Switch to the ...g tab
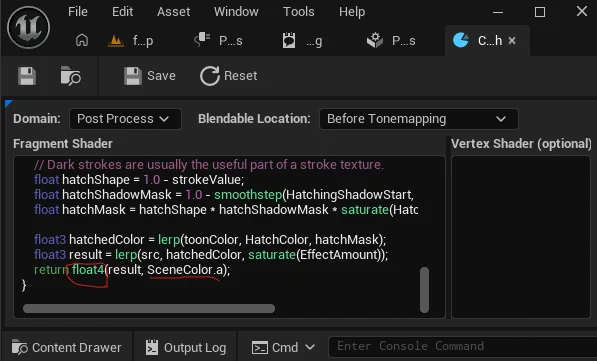 [x=302, y=40]
